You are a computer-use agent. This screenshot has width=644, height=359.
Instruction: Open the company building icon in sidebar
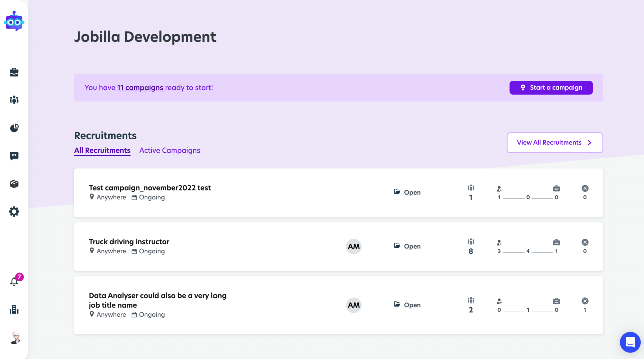coord(14,310)
